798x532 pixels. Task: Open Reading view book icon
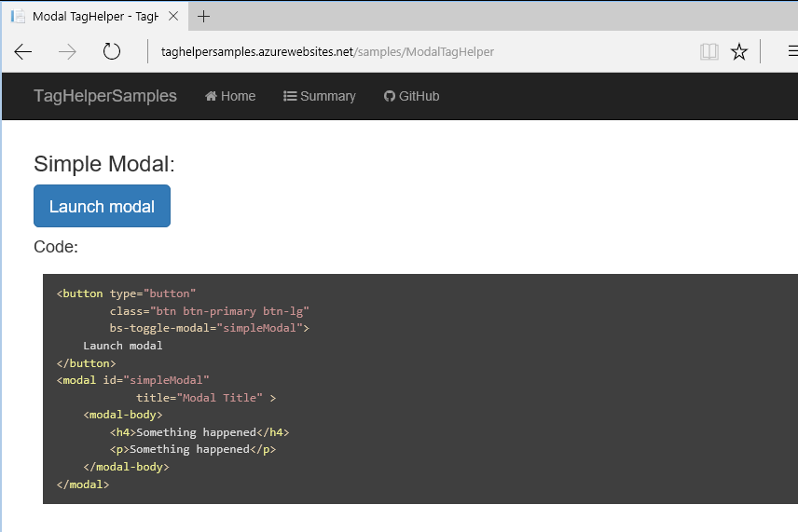point(709,52)
